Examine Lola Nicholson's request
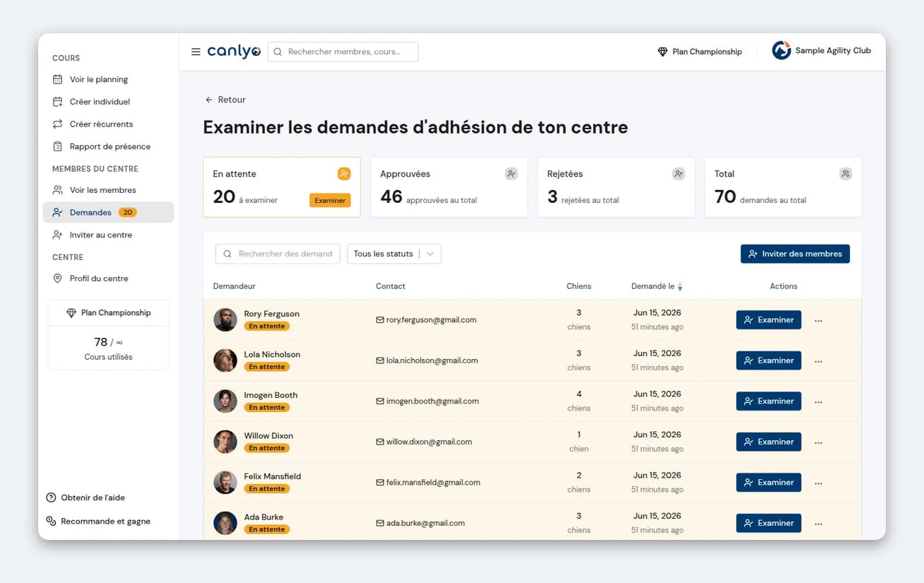 click(x=769, y=360)
